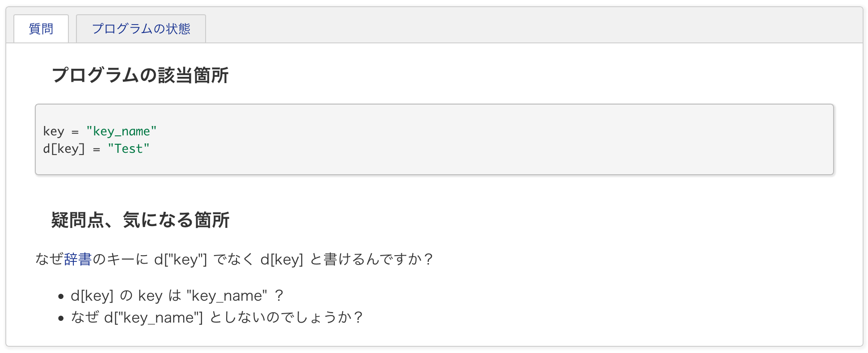
Task: Follow the 辞書 link in the question
Action: click(x=78, y=259)
